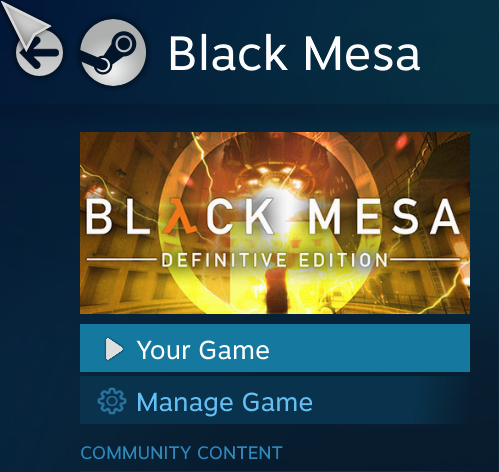Open the Manage Game option
The height and width of the screenshot is (472, 499).
tap(275, 400)
